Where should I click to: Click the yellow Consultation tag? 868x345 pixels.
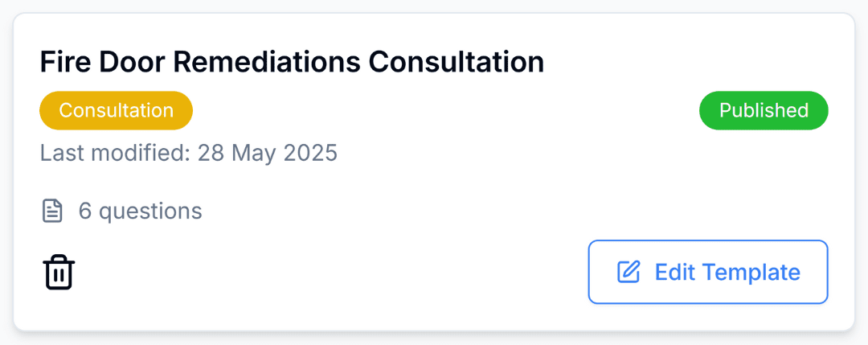click(x=116, y=110)
